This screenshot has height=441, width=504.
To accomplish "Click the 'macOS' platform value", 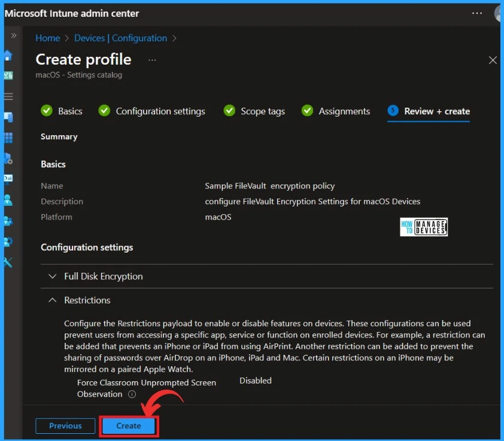I will (218, 217).
